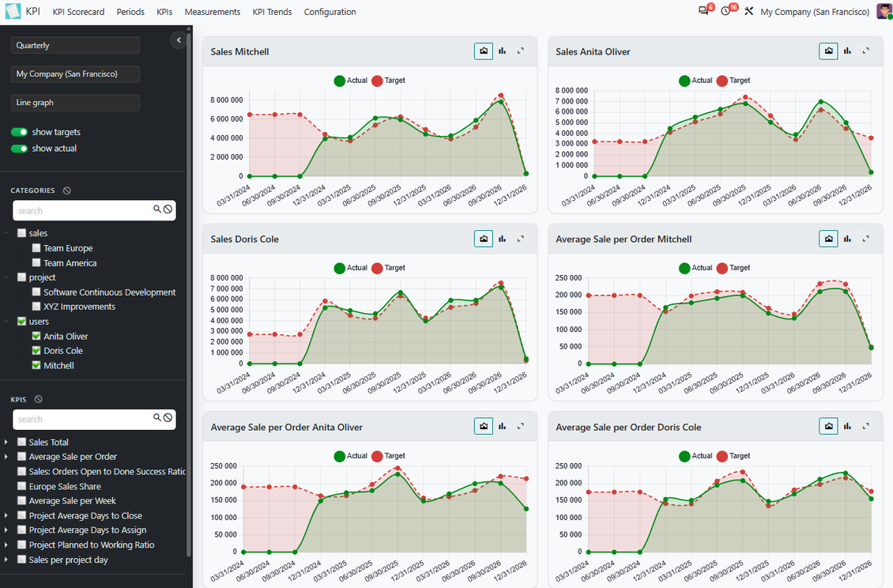Toggle the show actual switch
The image size is (893, 588).
20,149
